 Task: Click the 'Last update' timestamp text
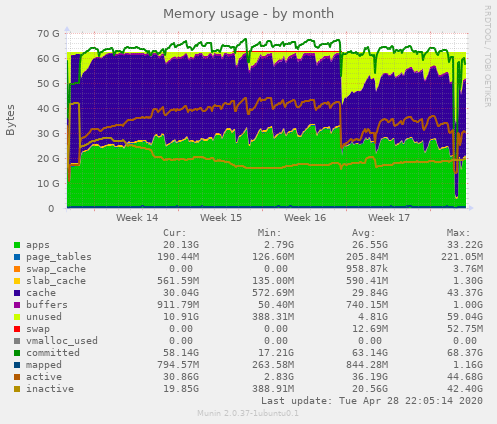(372, 401)
